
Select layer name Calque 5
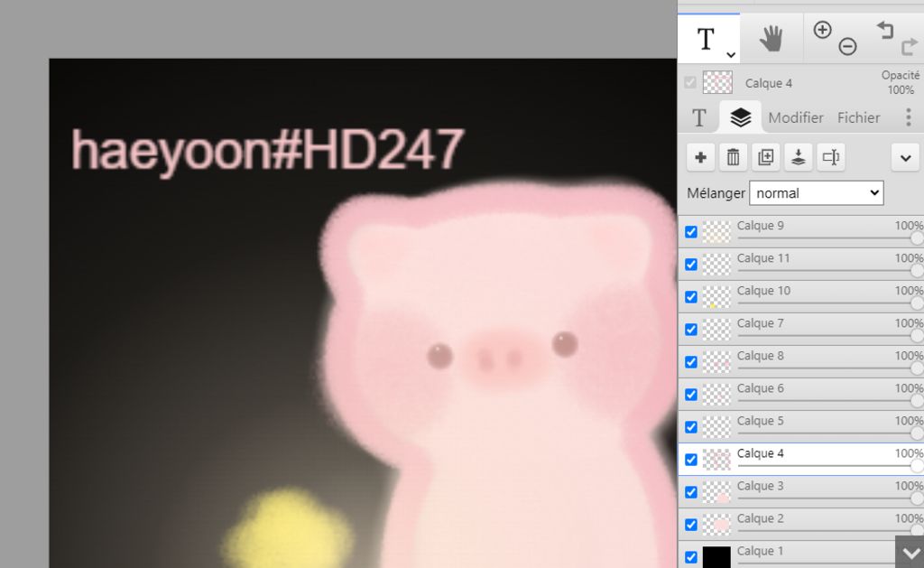pos(760,421)
